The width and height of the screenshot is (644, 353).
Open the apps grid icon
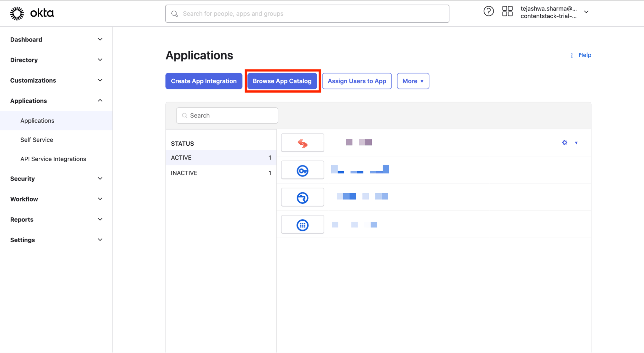coord(507,11)
